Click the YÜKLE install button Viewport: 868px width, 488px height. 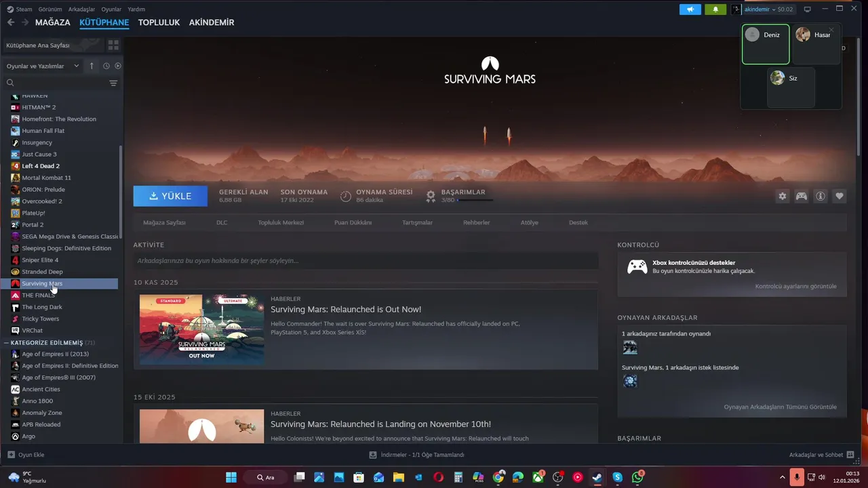point(170,196)
